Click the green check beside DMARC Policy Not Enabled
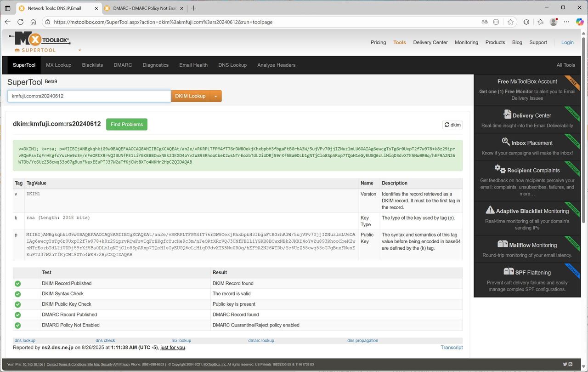Image resolution: width=588 pixels, height=372 pixels. click(x=18, y=326)
